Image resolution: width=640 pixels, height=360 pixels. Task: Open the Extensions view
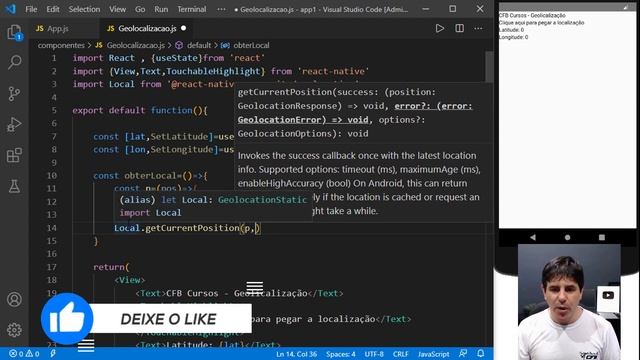(x=14, y=156)
